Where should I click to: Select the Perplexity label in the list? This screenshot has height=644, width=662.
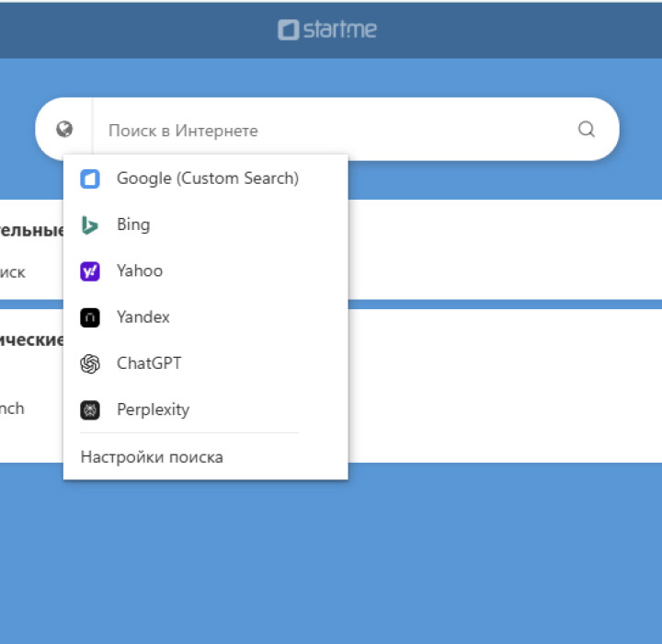point(153,409)
